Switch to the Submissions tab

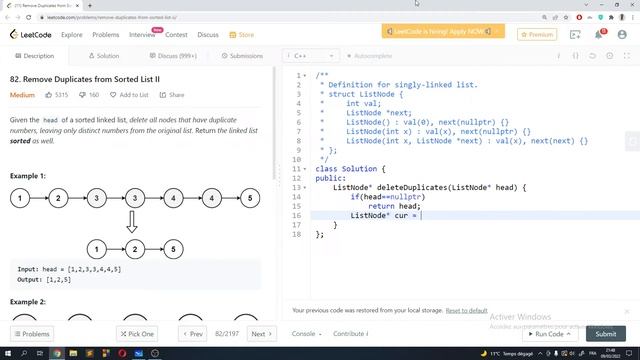point(242,56)
